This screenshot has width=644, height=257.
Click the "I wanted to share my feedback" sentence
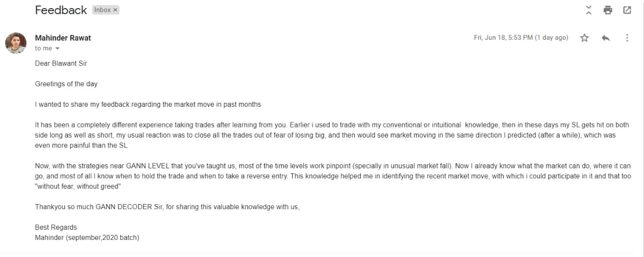(x=148, y=104)
